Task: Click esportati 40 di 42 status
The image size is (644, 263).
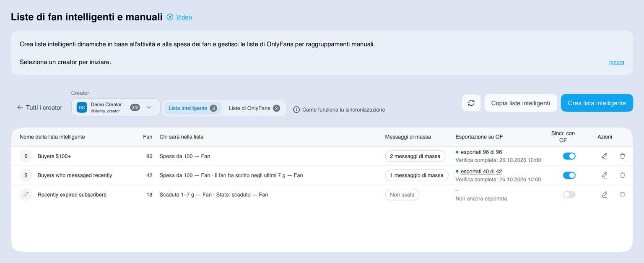Action: [481, 172]
